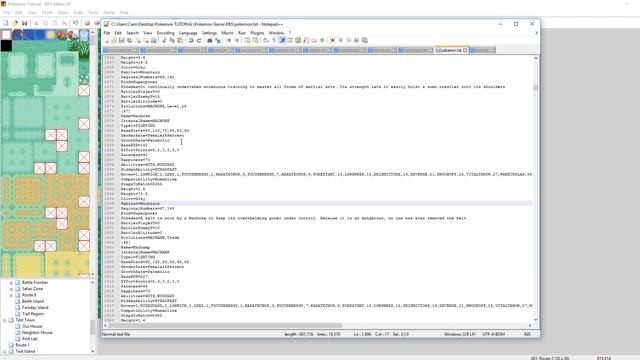Viewport: 640px width, 360px height.
Task: Click the Notepad++ horizontal scrollbar thumb
Action: [225, 325]
